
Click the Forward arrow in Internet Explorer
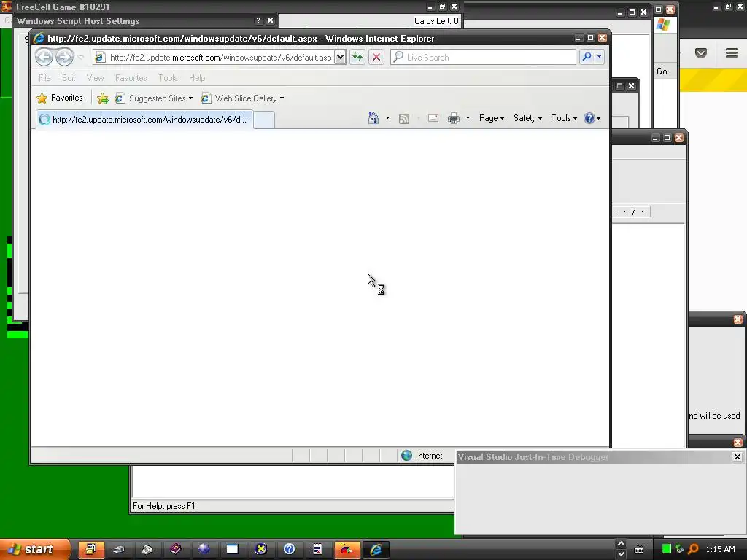pos(64,57)
